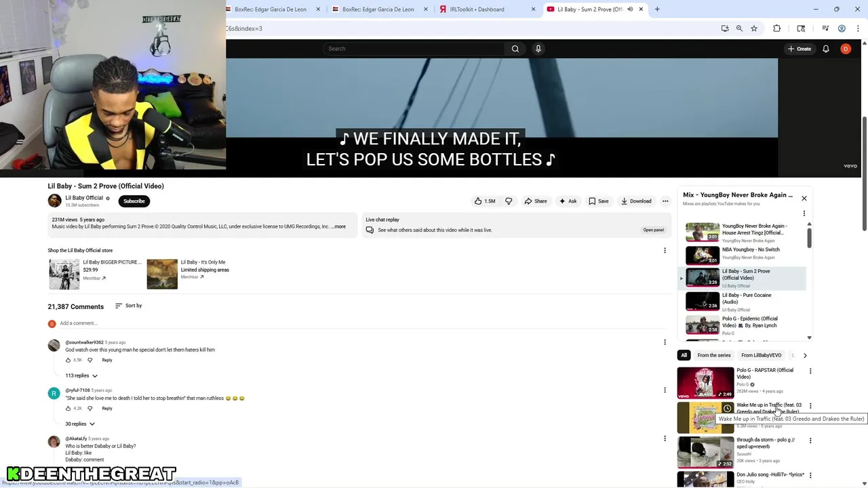Open options menu for @xyful-7108 comment

(x=665, y=390)
